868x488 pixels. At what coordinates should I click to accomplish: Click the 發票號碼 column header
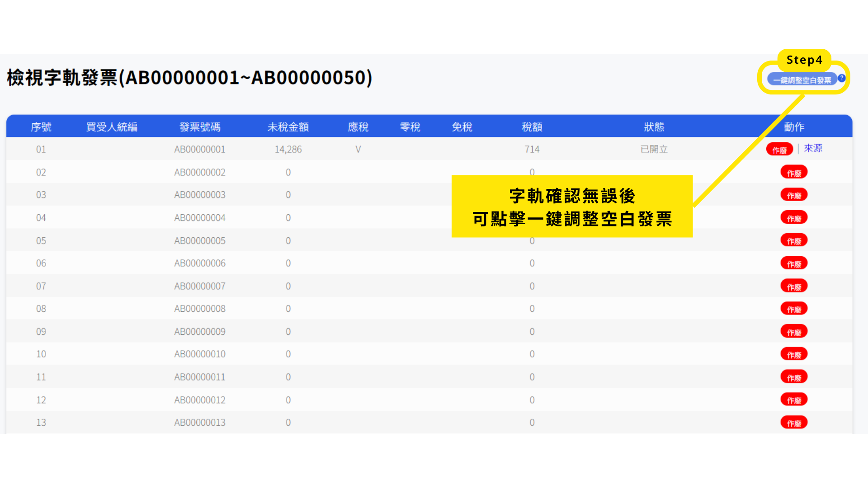coord(200,127)
